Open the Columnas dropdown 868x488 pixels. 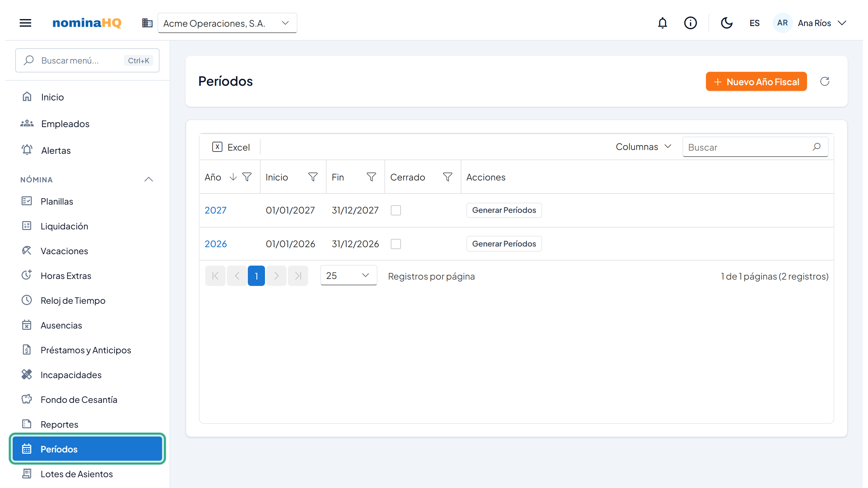644,147
